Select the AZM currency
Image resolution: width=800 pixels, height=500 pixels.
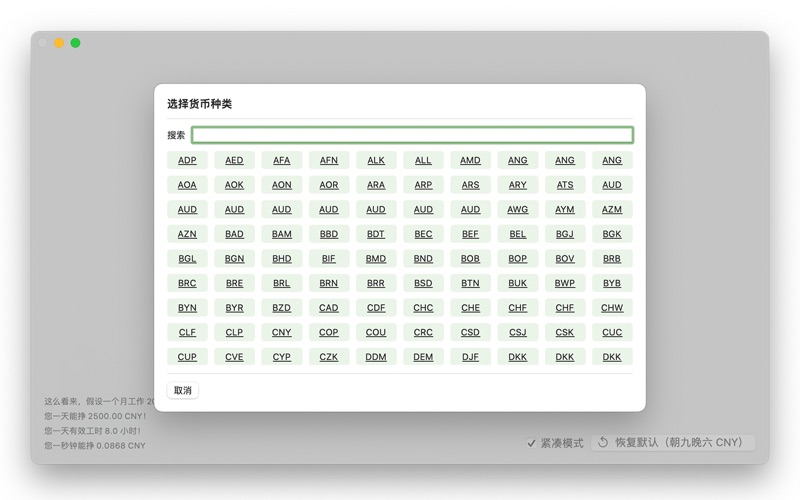click(612, 209)
